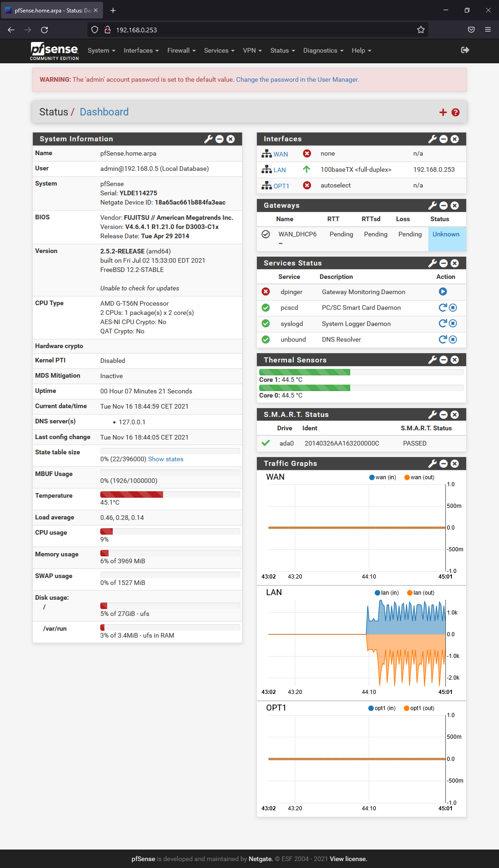499x868 pixels.
Task: Open the View license link
Action: pyautogui.click(x=348, y=859)
